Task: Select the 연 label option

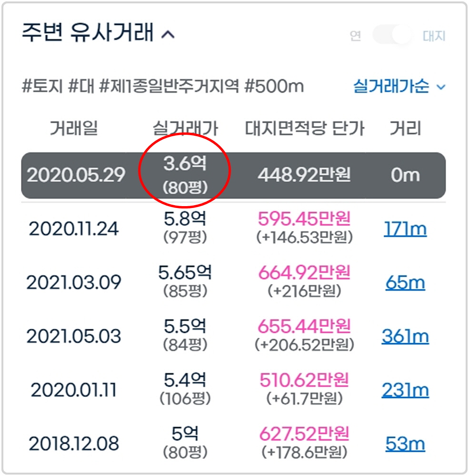Action: click(x=355, y=36)
